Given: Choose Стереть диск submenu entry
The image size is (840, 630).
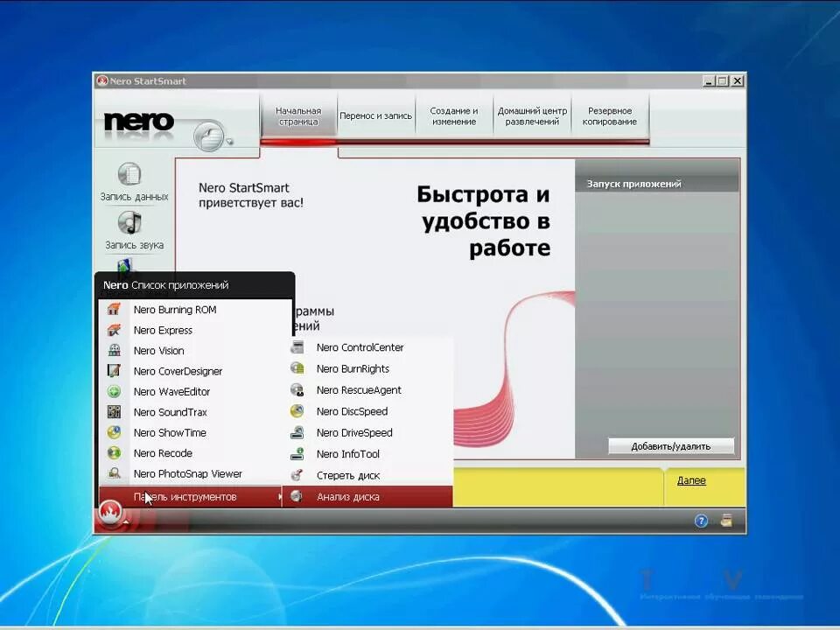Looking at the screenshot, I should [367, 475].
